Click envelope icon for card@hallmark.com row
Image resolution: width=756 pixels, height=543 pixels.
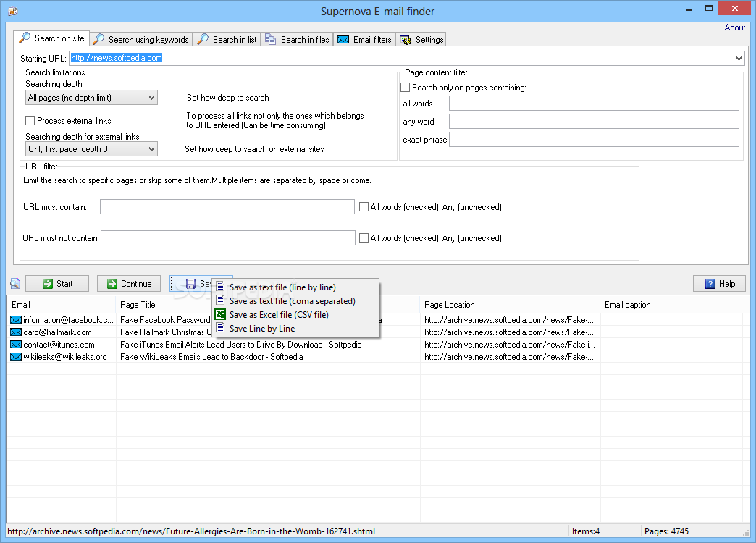(x=16, y=332)
